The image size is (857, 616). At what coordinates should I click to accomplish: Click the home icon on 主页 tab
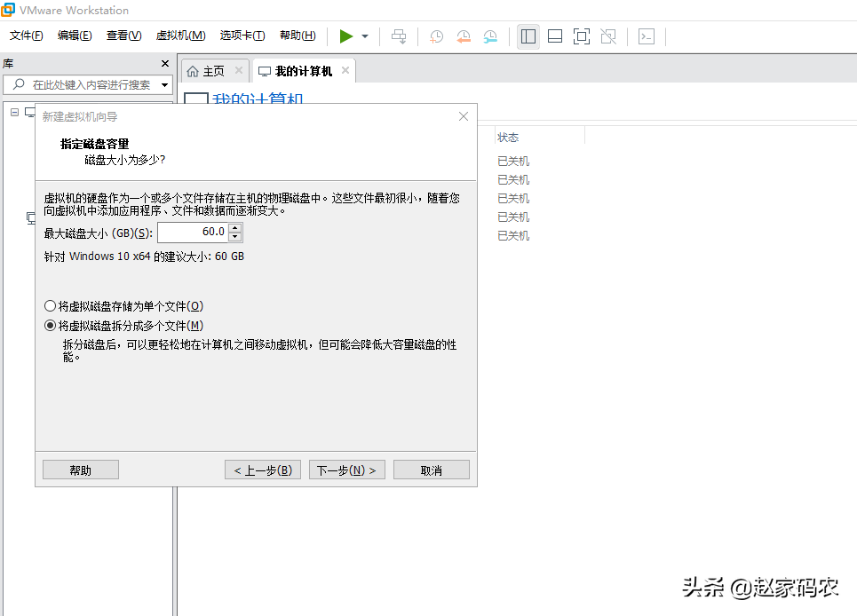click(x=193, y=72)
